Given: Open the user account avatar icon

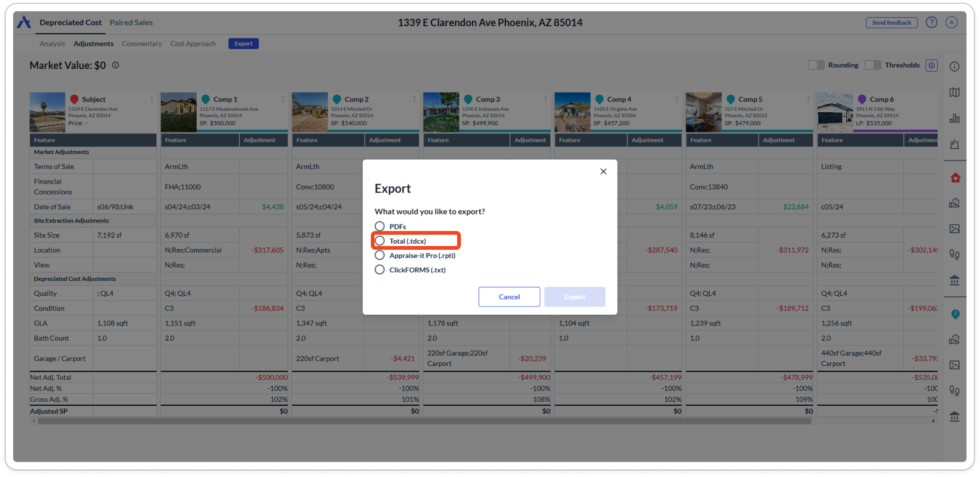Looking at the screenshot, I should pos(951,23).
